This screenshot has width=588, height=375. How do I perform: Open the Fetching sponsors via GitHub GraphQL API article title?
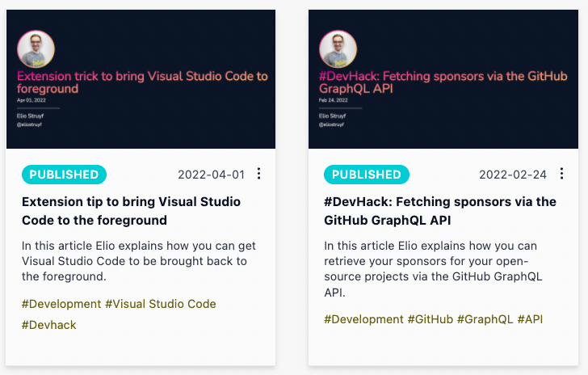[x=439, y=210]
